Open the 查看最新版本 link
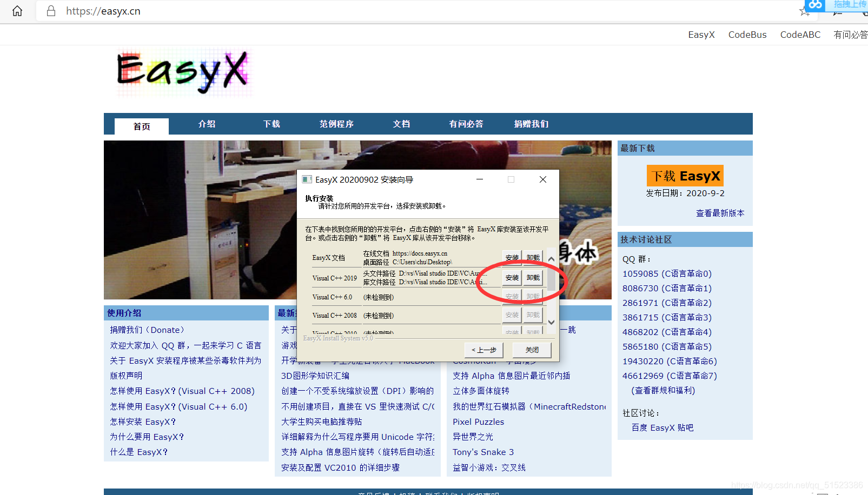Screen dimensions: 868x495 [x=720, y=213]
